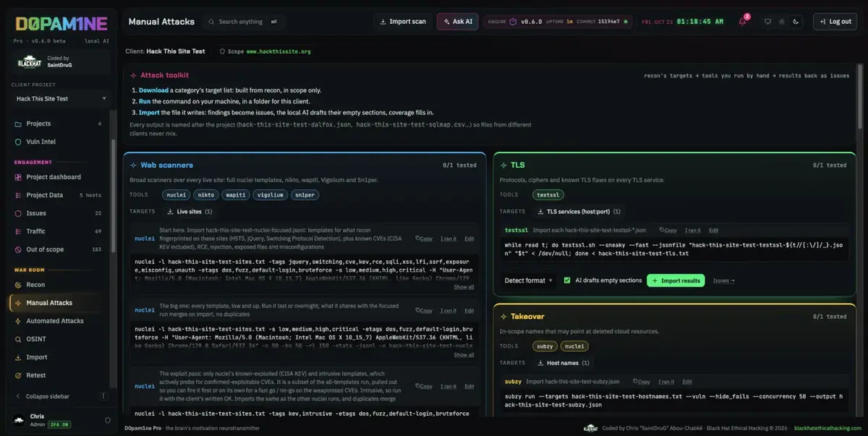This screenshot has height=436, width=868.
Task: Click the Traffic list icon
Action: point(18,231)
